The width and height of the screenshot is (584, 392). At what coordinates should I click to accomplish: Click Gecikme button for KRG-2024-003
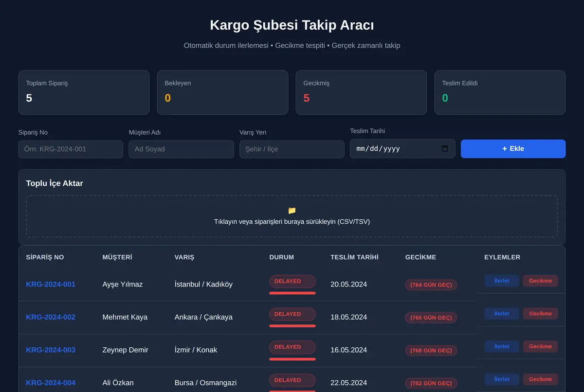pos(540,346)
